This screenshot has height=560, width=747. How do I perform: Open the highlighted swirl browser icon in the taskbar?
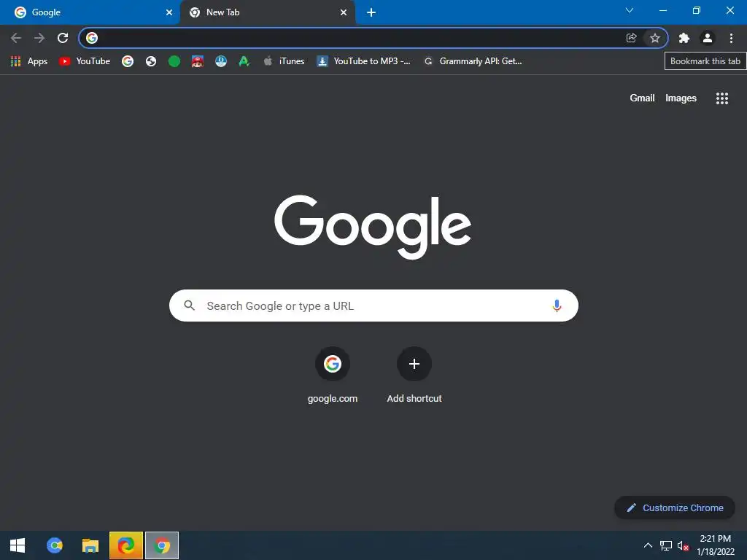pos(125,545)
